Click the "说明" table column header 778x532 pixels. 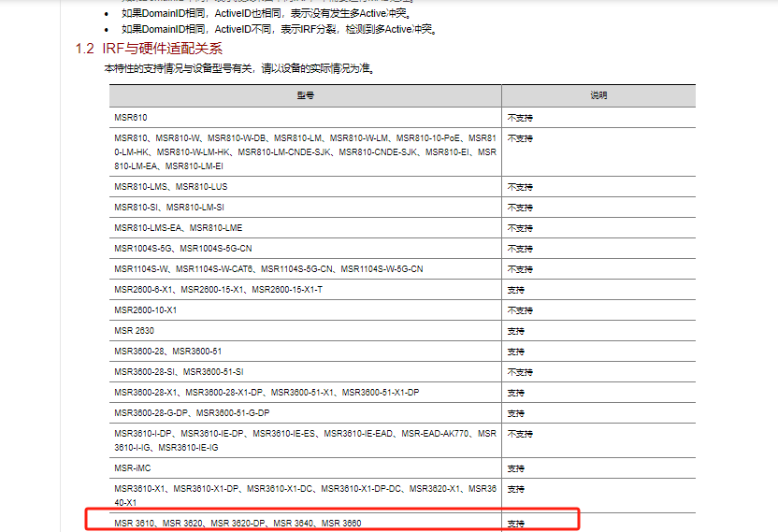[598, 95]
